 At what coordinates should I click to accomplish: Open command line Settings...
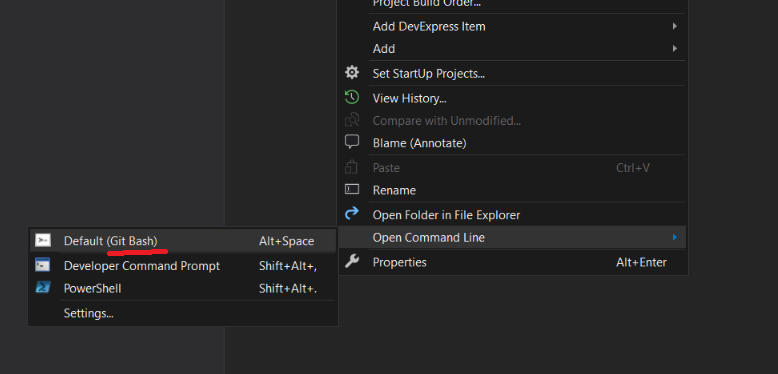(x=183, y=313)
